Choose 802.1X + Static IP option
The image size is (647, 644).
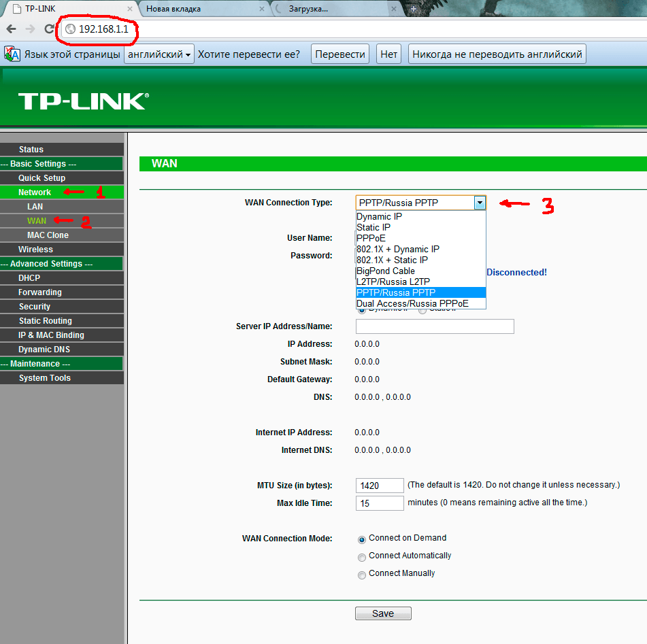pyautogui.click(x=421, y=260)
